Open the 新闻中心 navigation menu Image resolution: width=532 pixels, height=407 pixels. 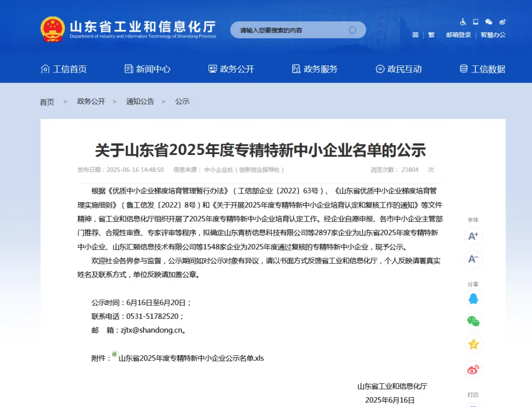point(147,69)
